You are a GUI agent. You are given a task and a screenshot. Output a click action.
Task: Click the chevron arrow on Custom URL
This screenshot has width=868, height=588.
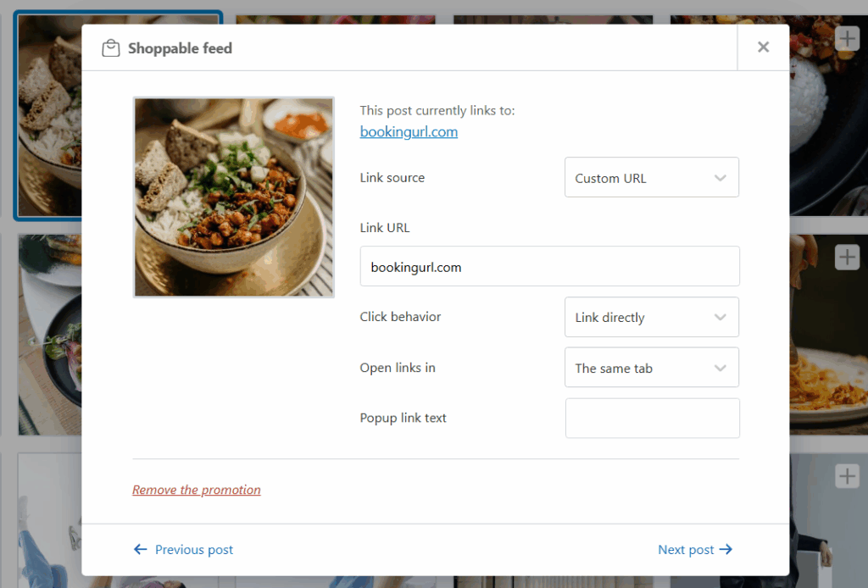pyautogui.click(x=721, y=178)
